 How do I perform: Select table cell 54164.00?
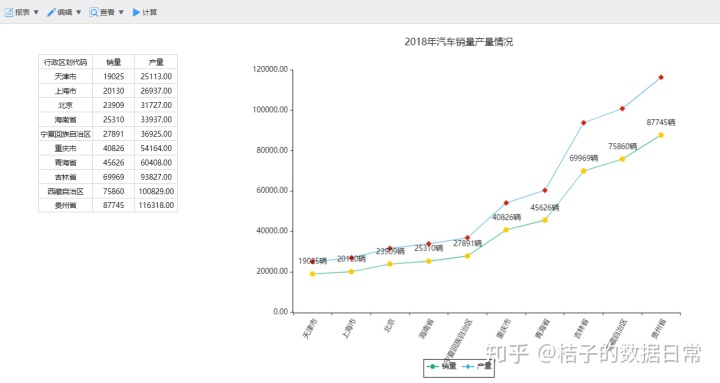(156, 148)
